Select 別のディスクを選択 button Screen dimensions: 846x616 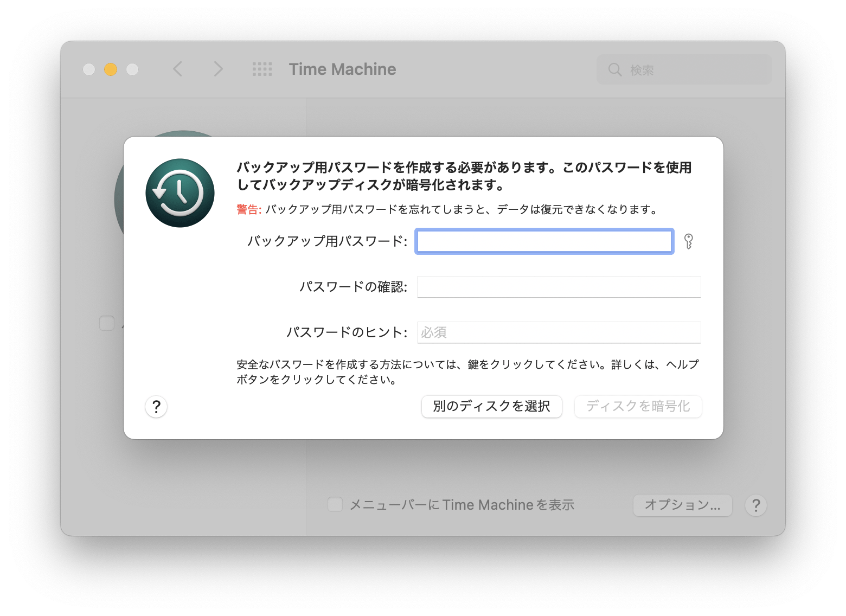(491, 407)
